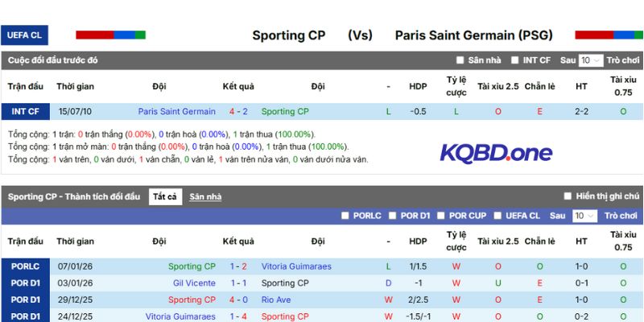Select the Sân nhà tab in the Sporting CP section
The image size is (644, 322).
click(x=205, y=196)
